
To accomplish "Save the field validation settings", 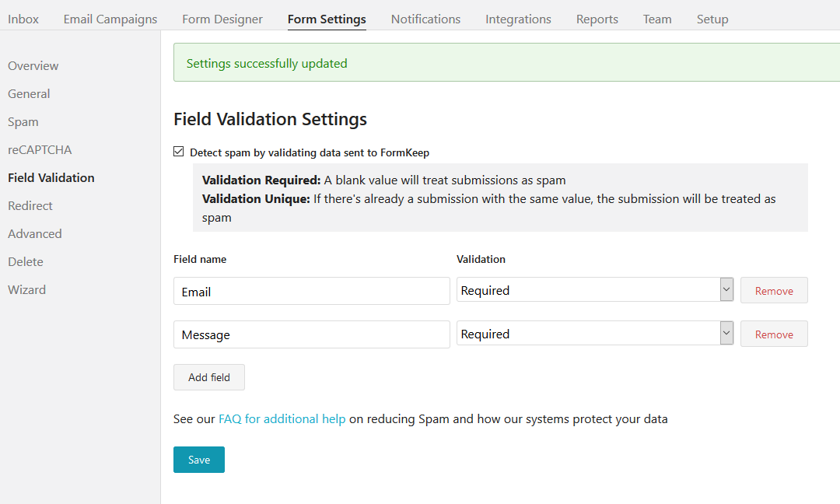I will (199, 460).
